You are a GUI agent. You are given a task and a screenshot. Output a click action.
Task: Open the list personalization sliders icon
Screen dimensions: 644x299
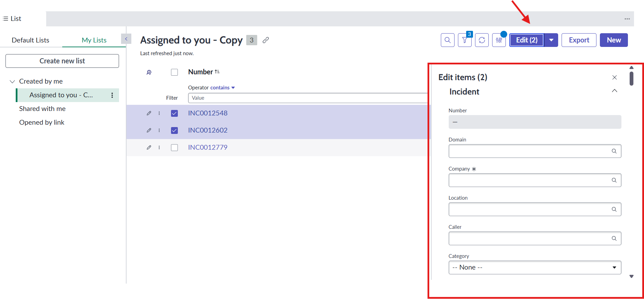click(x=499, y=40)
